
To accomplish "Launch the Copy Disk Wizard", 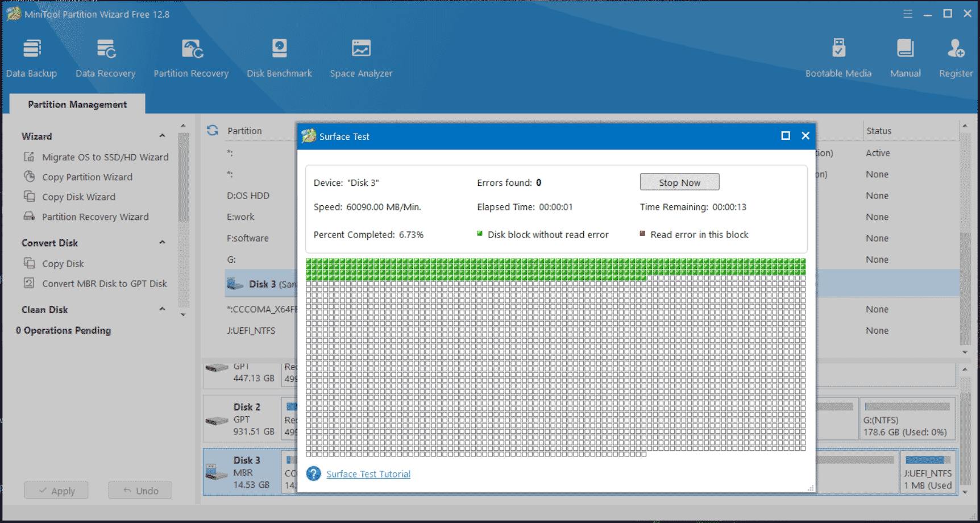I will (78, 197).
